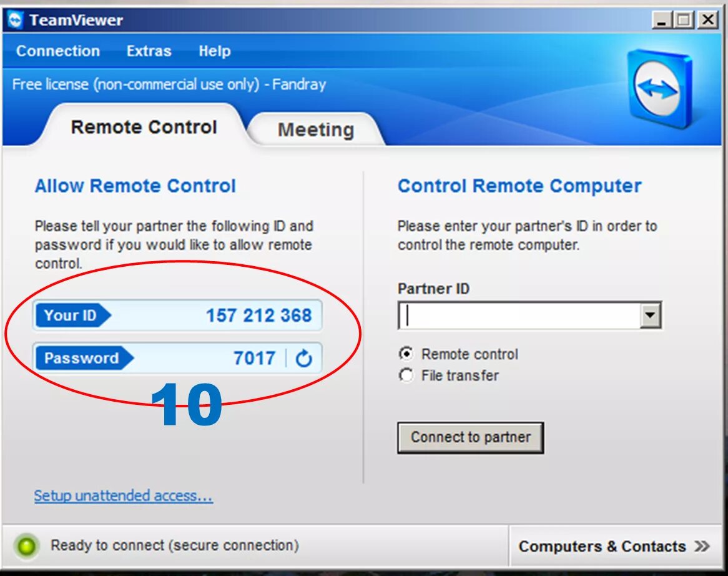Click the TeamViewer title bar logo icon
Viewport: 728px width, 576px height.
pyautogui.click(x=16, y=20)
